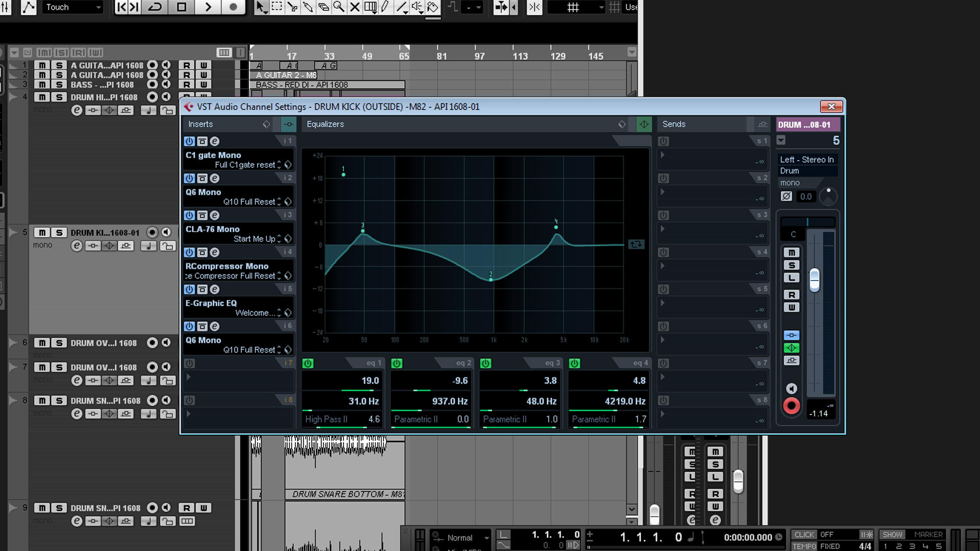Screen dimensions: 980x551
Task: Toggle monitor on DRUM OV track 6
Action: point(166,343)
